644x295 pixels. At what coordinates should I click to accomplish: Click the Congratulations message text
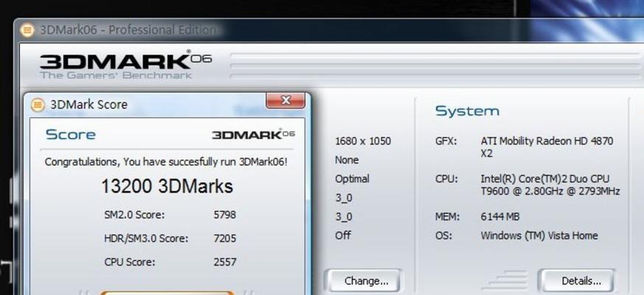click(166, 162)
